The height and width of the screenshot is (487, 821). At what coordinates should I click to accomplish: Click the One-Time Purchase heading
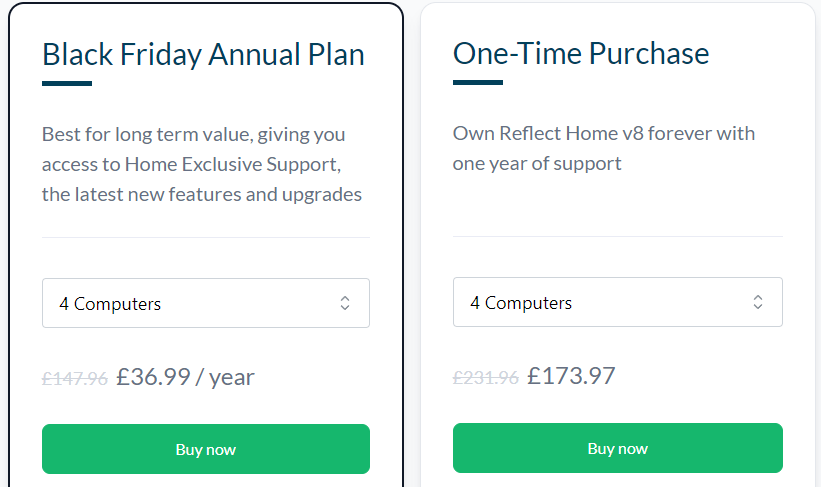pyautogui.click(x=581, y=53)
